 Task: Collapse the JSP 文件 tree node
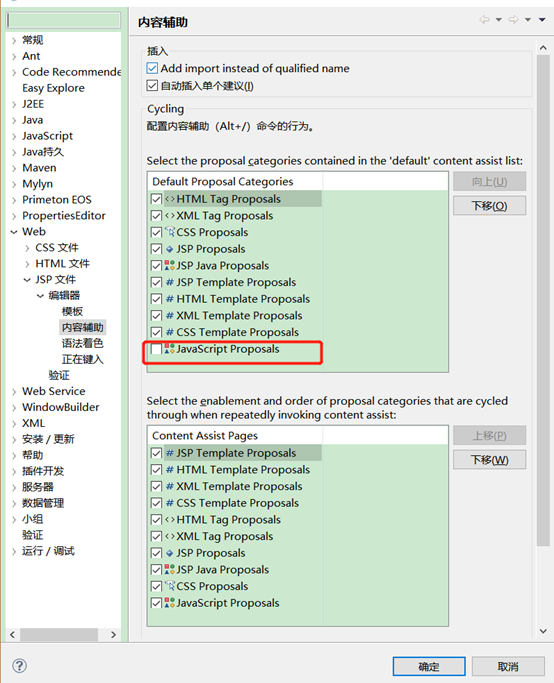[x=27, y=280]
